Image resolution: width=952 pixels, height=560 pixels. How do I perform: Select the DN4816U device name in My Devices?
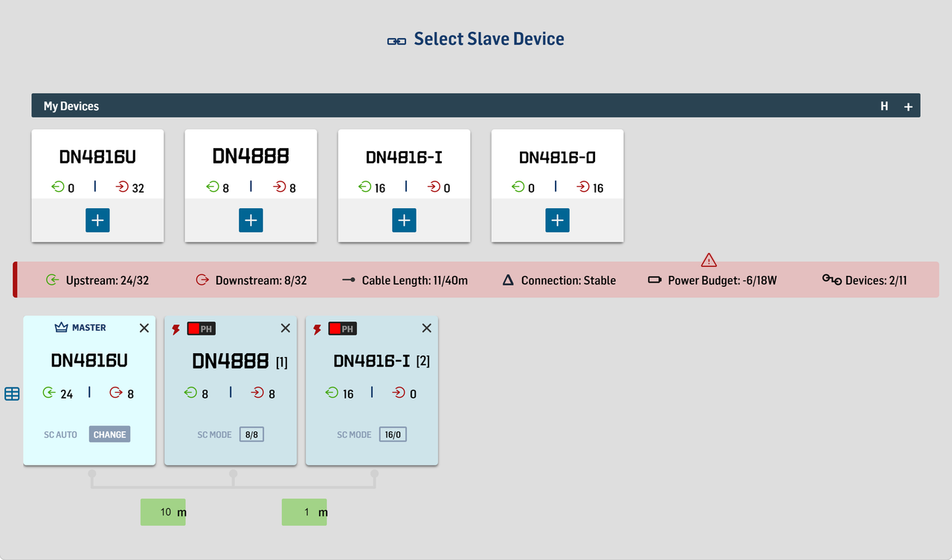click(x=97, y=157)
